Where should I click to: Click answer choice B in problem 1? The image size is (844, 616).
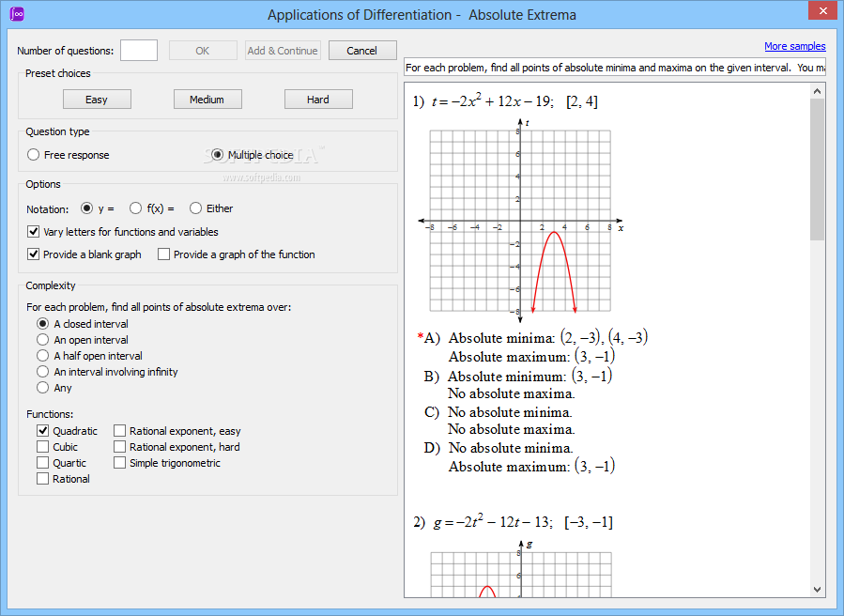518,384
